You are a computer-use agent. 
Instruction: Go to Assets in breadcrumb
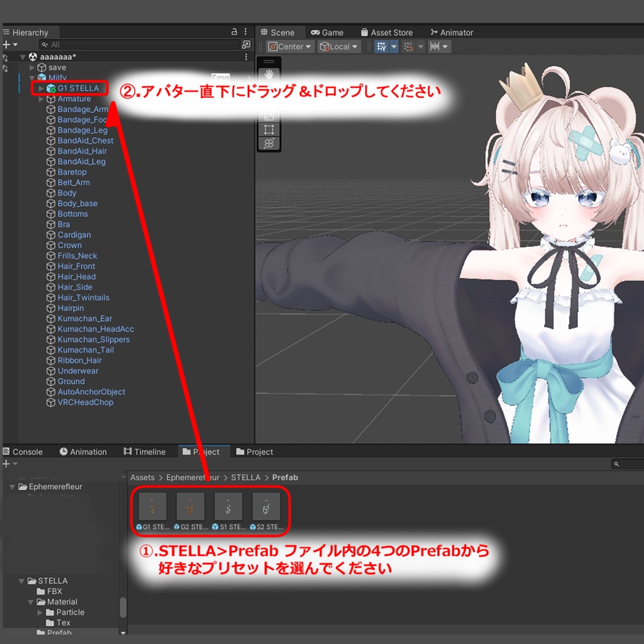[x=142, y=478]
